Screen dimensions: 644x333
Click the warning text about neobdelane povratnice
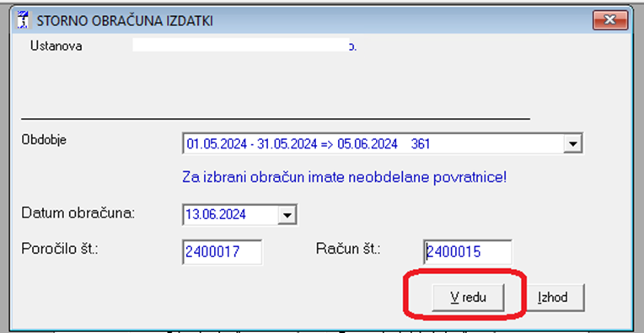pos(344,178)
